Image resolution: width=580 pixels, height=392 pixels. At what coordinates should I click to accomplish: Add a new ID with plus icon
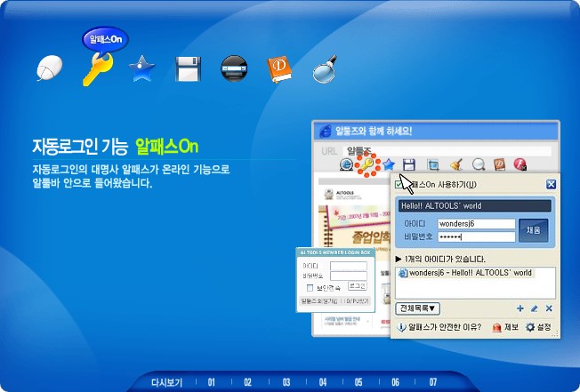point(520,308)
